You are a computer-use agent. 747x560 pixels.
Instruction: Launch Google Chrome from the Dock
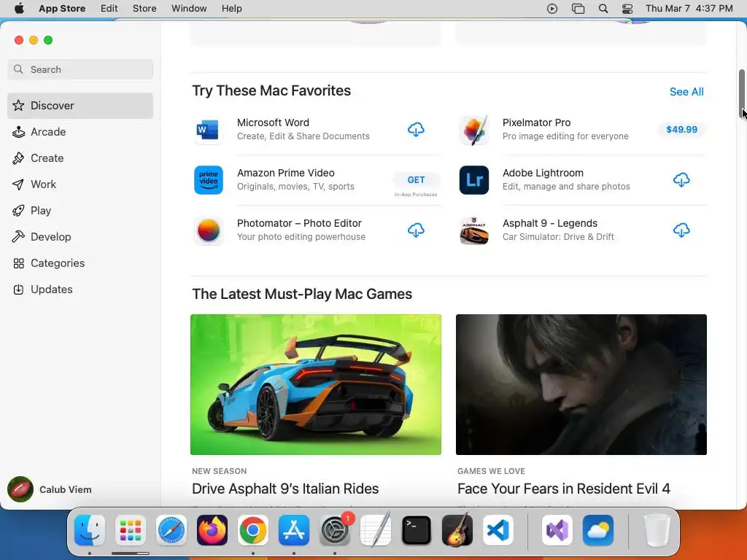click(x=253, y=530)
